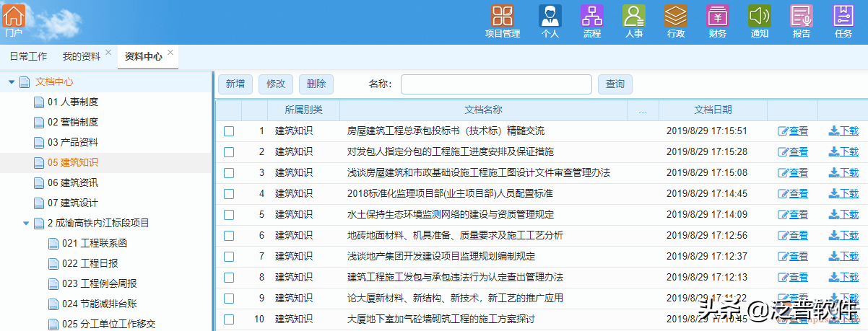
Task: Check the box for row 5
Action: (229, 215)
